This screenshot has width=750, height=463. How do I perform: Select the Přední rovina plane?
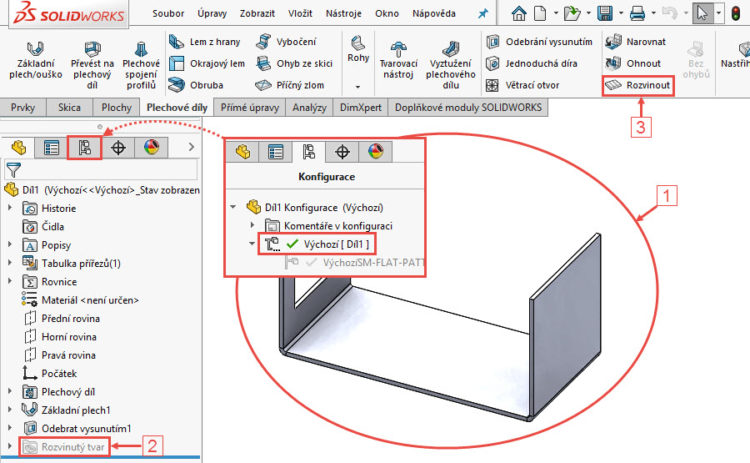pos(62,318)
